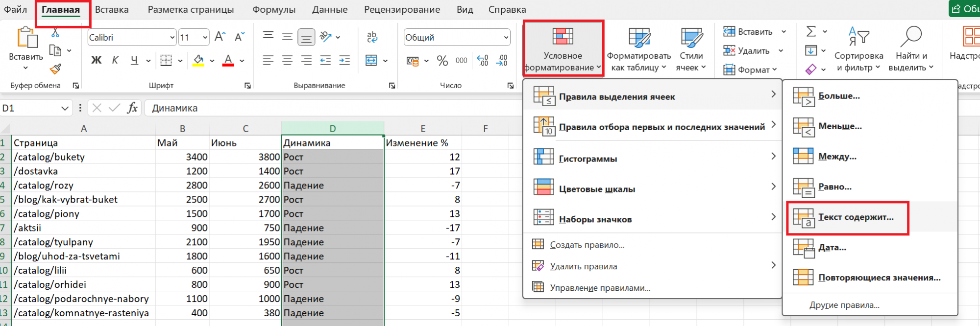Open number format Общий dropdown
The width and height of the screenshot is (980, 326).
tap(506, 38)
